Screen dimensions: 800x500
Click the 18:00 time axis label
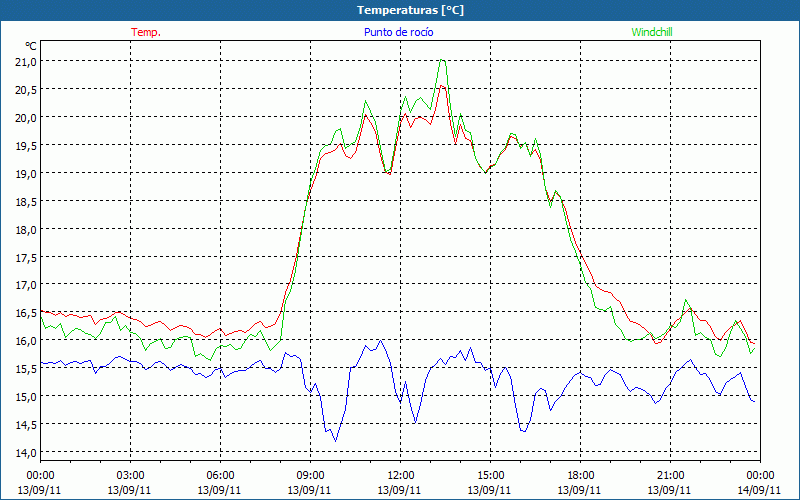[580, 476]
